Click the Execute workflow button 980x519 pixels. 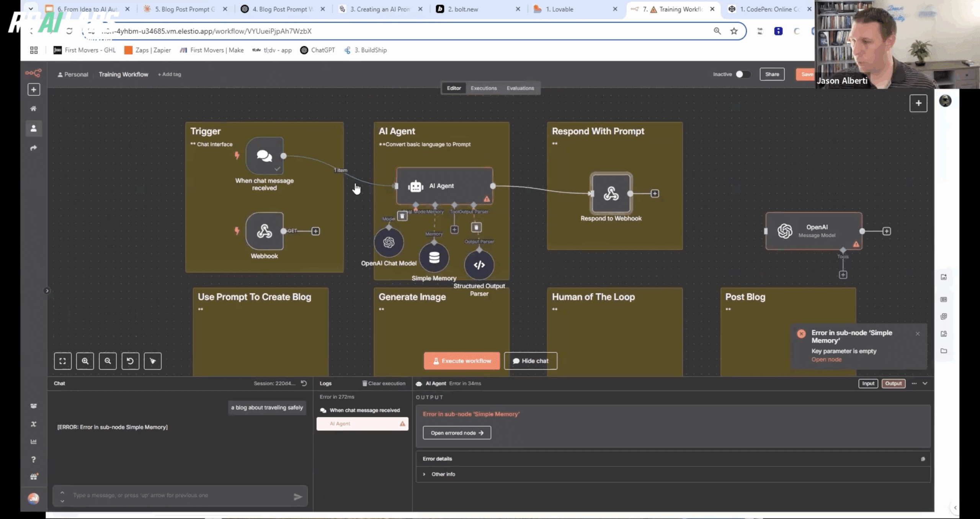[x=462, y=361]
